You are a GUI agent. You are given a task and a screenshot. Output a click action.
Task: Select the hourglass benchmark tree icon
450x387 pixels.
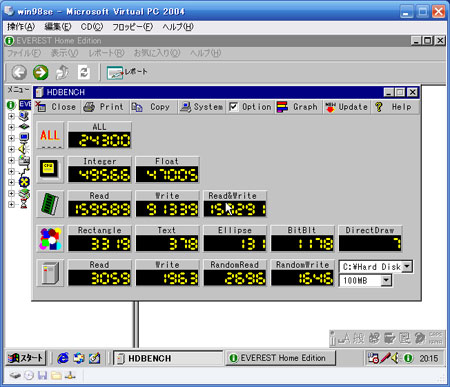click(24, 203)
